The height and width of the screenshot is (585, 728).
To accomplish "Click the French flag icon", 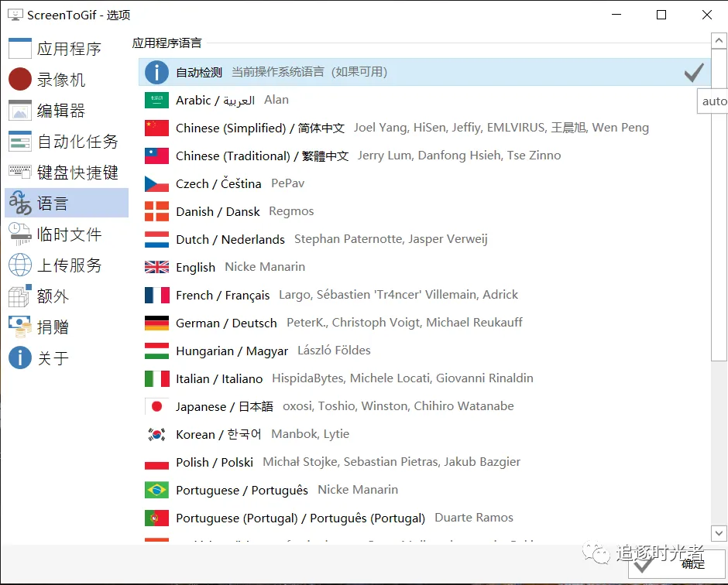I will tap(156, 295).
